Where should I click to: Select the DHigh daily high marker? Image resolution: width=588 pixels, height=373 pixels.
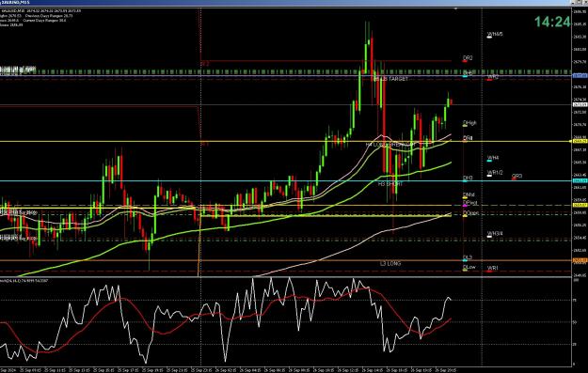click(469, 123)
